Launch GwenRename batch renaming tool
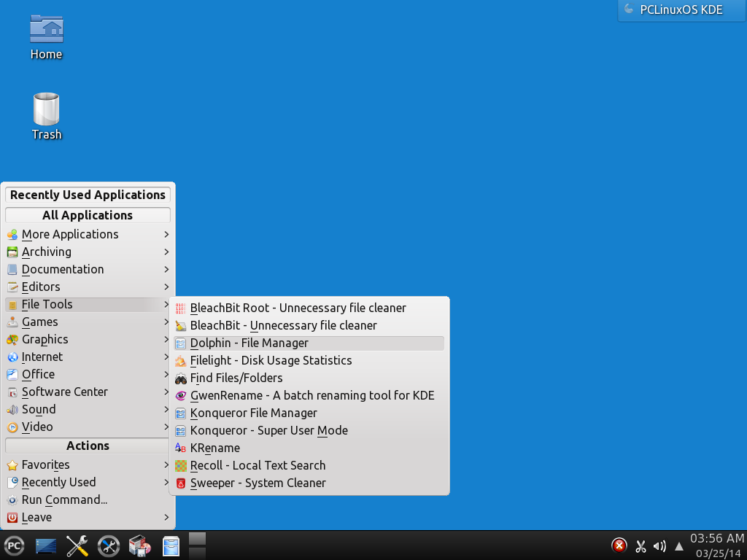The image size is (747, 560). [x=309, y=396]
